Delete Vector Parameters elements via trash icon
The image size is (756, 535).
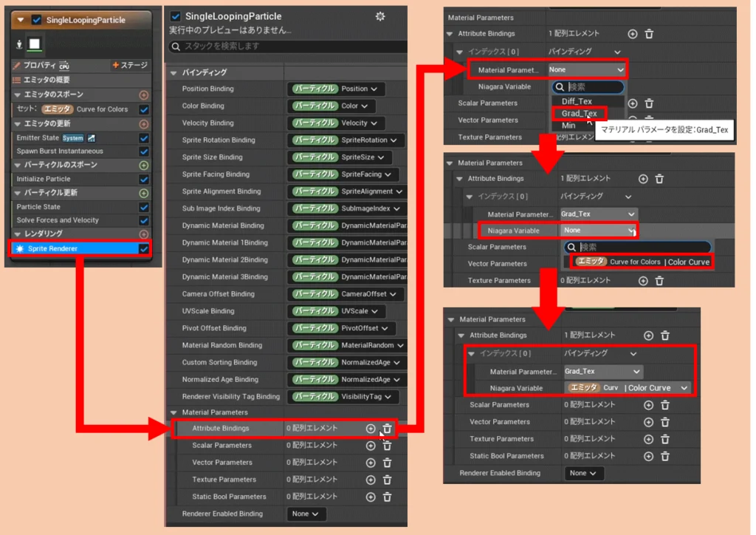[x=387, y=463]
